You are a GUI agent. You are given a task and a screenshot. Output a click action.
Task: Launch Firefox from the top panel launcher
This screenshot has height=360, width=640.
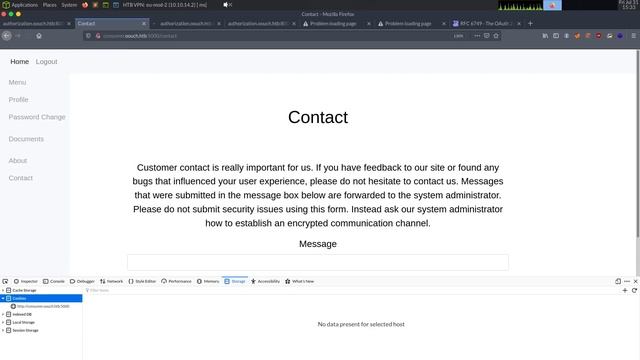coord(85,5)
